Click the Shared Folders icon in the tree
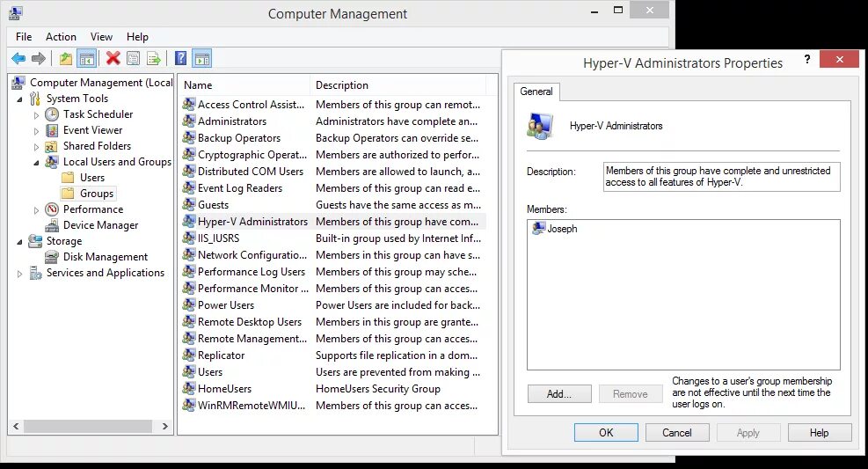This screenshot has width=868, height=469. pos(52,146)
